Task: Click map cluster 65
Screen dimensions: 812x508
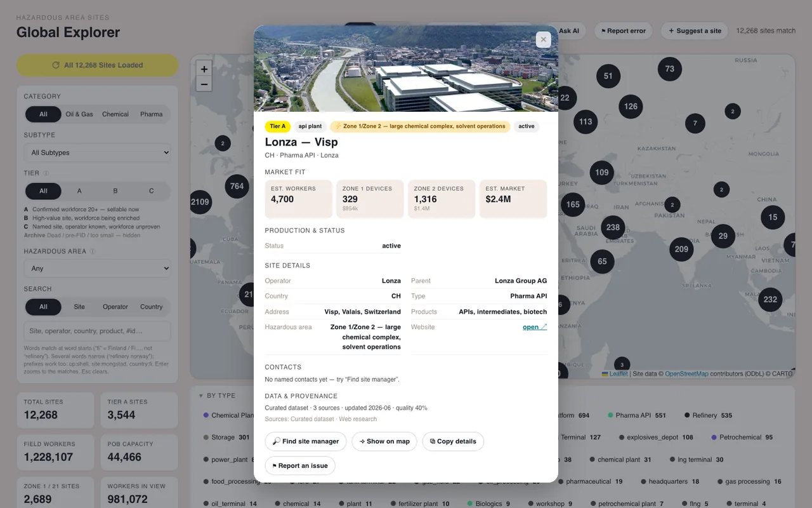Action: (x=602, y=261)
